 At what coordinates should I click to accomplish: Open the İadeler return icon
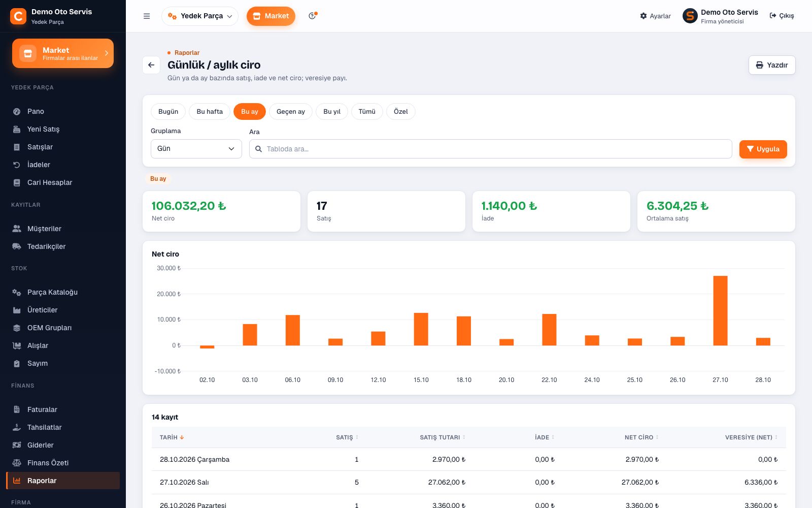pos(17,165)
